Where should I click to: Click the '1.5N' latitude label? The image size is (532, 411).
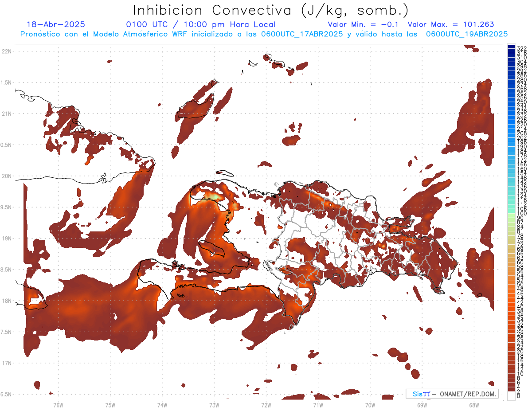[x=6, y=82]
